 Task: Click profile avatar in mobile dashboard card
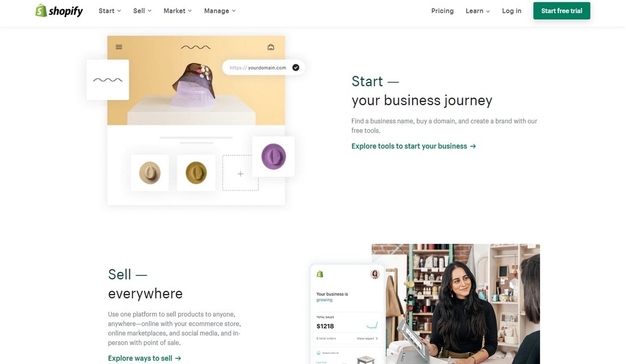(x=375, y=274)
